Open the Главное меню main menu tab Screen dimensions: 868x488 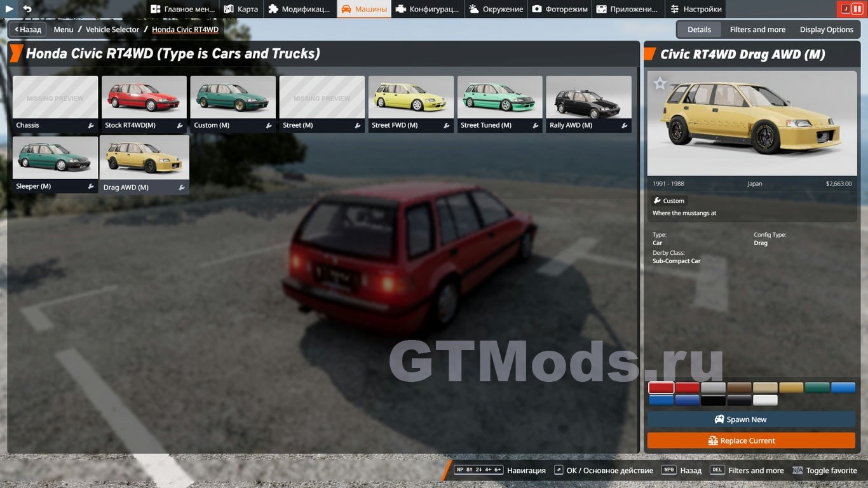[183, 9]
